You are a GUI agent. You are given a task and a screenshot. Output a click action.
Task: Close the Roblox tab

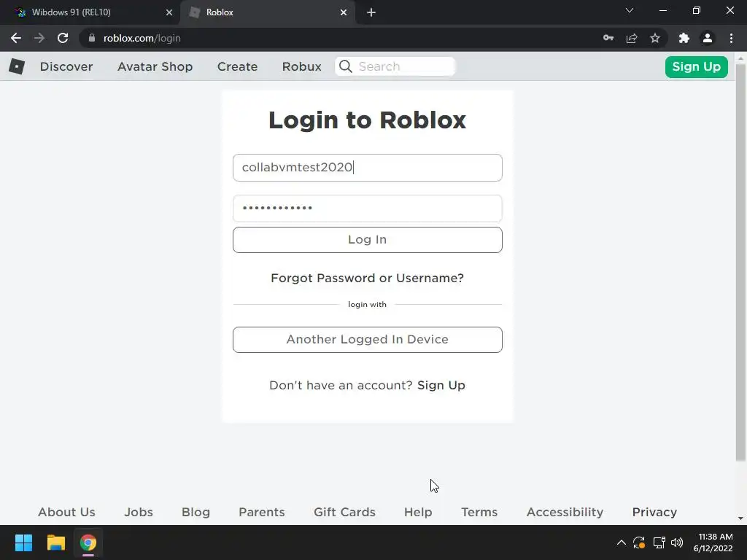(x=344, y=12)
